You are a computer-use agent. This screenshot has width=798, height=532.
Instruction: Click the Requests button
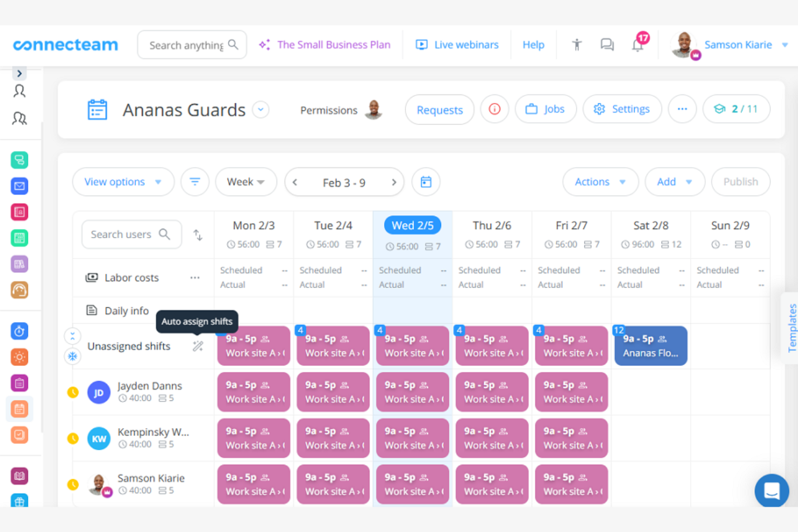439,109
